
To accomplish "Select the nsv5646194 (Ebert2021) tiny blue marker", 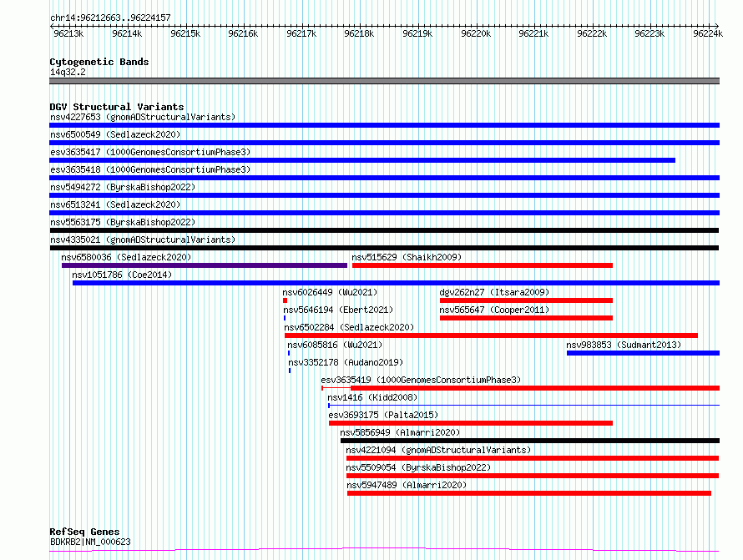I will click(285, 318).
